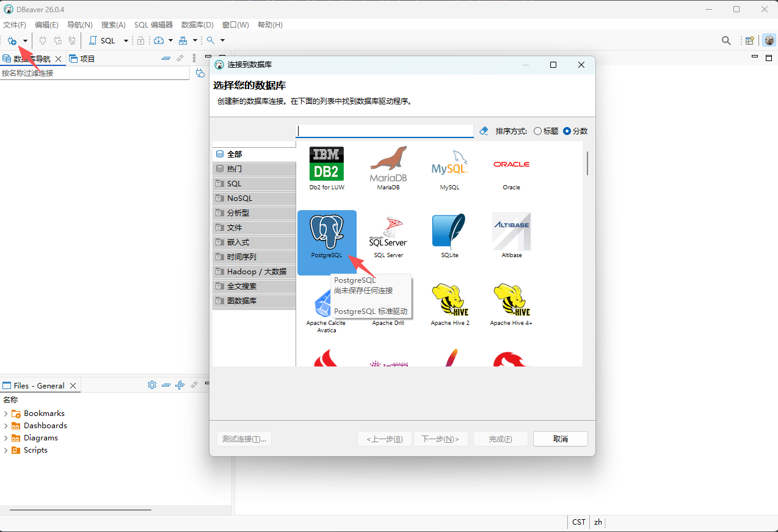Screen dimensions: 778x532
Task: Expand the Scripts folder
Action: [6, 450]
